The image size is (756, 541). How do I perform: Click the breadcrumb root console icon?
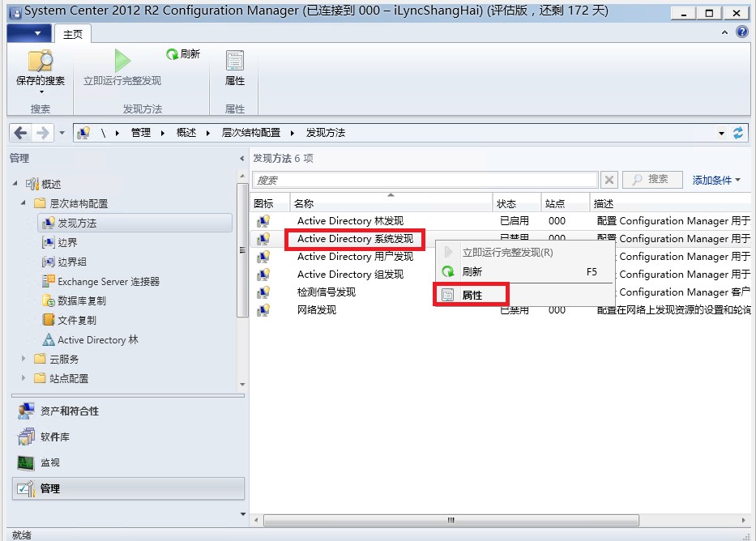click(x=84, y=133)
